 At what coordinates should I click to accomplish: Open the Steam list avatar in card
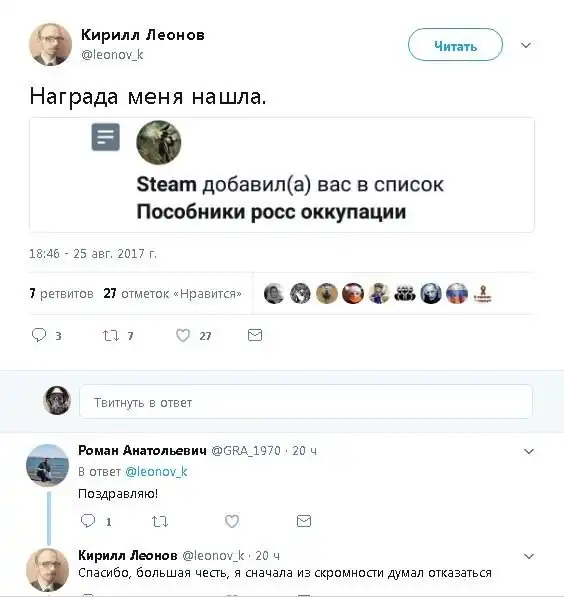(159, 143)
